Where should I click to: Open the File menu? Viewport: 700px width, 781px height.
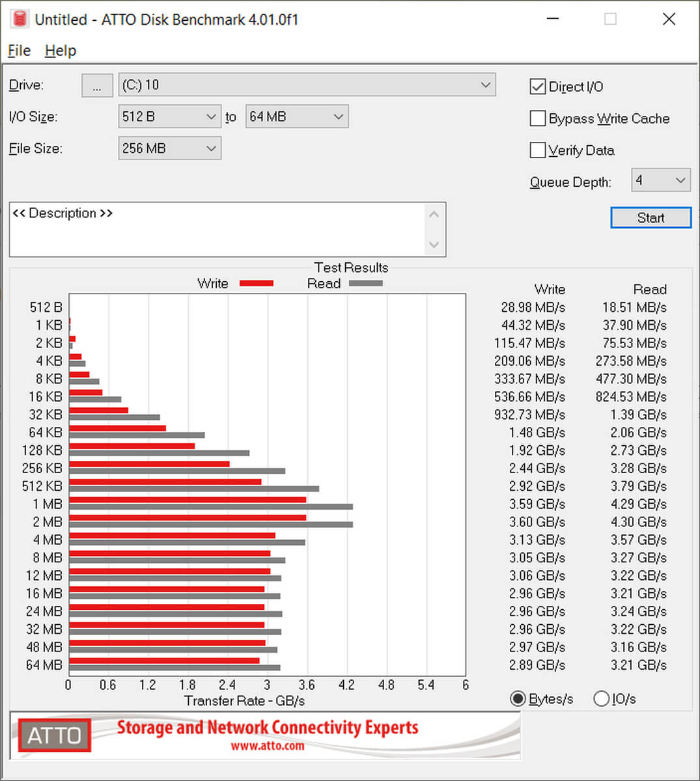19,51
